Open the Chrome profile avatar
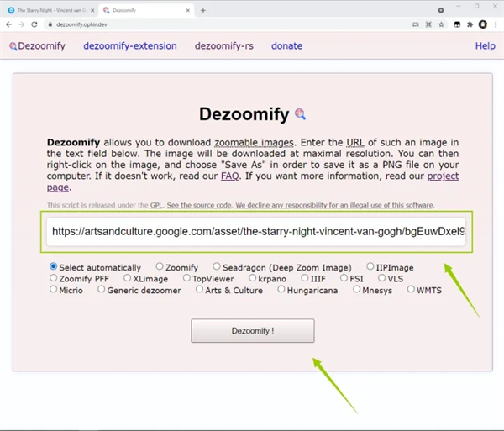The image size is (504, 431). click(x=483, y=24)
